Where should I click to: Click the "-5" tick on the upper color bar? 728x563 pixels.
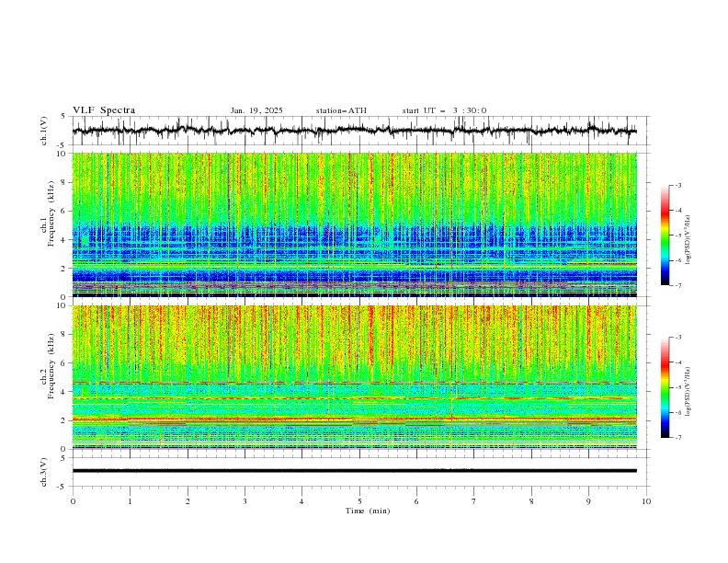678,236
